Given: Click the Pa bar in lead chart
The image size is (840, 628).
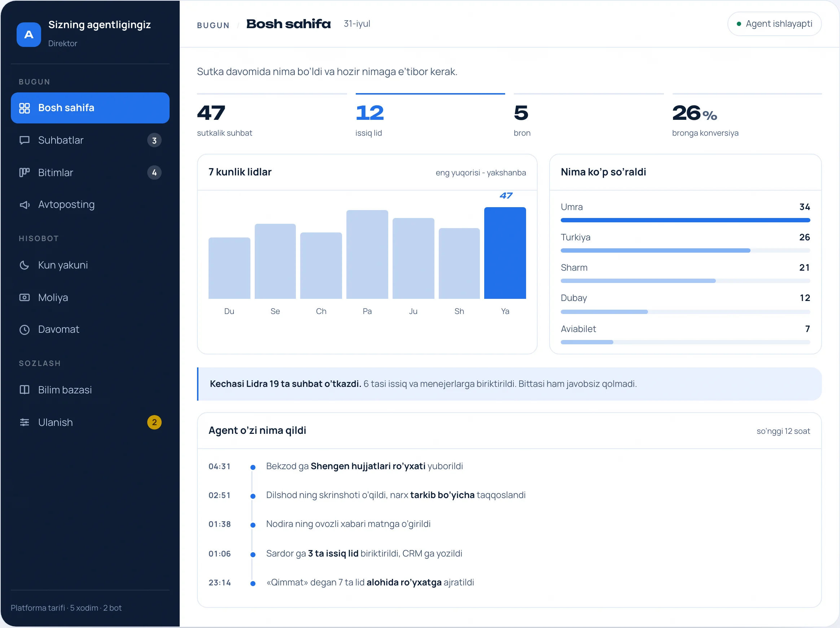Looking at the screenshot, I should coord(367,254).
